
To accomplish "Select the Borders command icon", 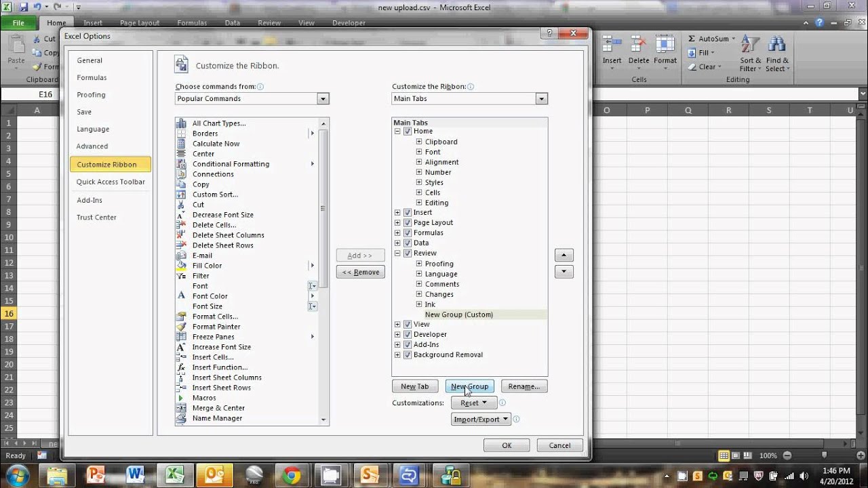I will [181, 134].
